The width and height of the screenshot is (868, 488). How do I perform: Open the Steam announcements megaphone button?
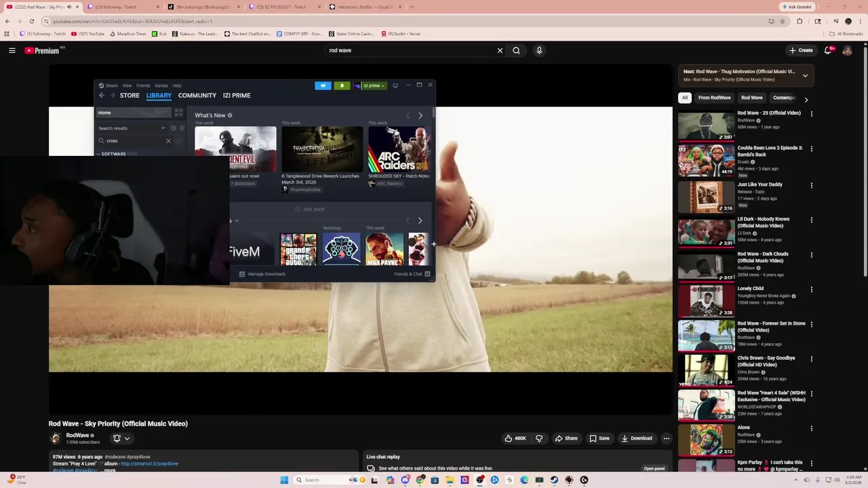click(323, 85)
